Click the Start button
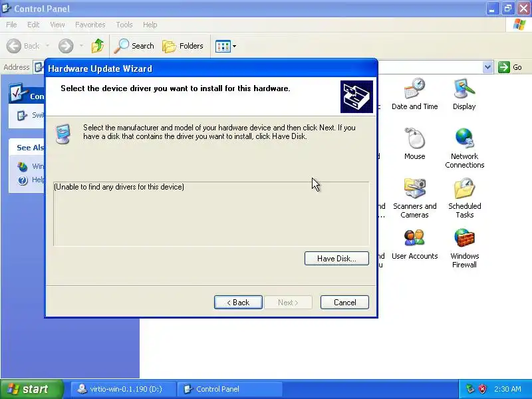 point(31,389)
